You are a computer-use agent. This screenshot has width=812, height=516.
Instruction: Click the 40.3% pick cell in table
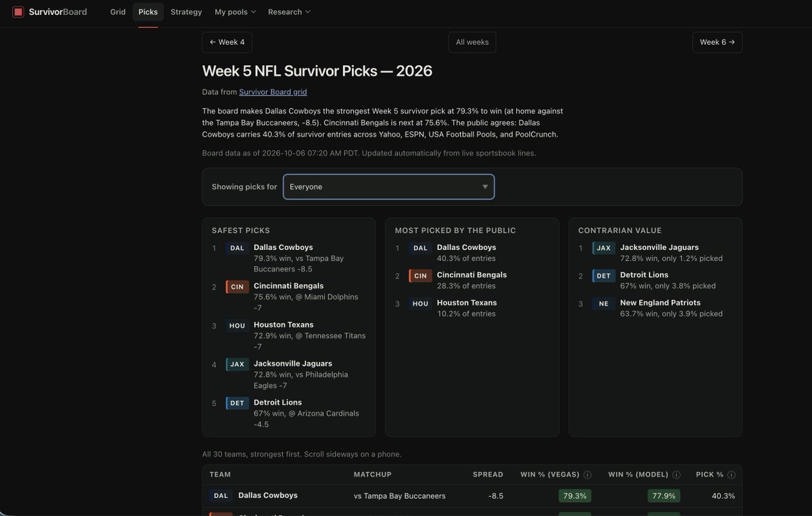[x=723, y=496]
